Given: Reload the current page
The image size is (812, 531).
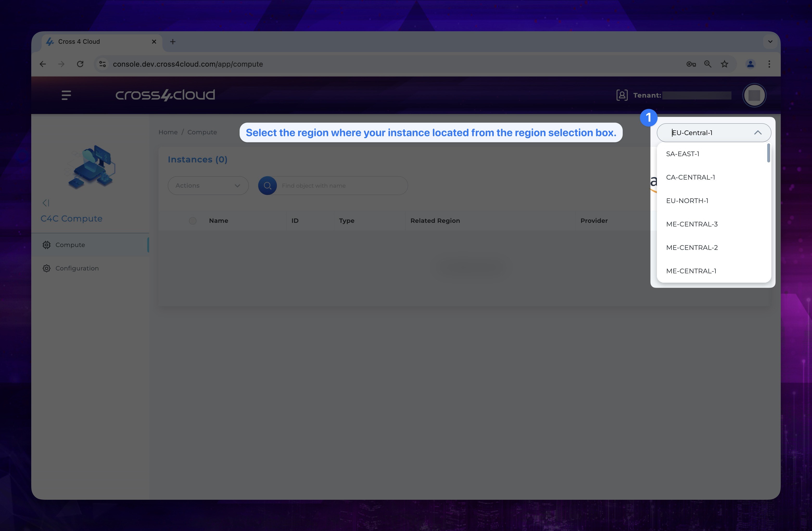Looking at the screenshot, I should point(80,64).
